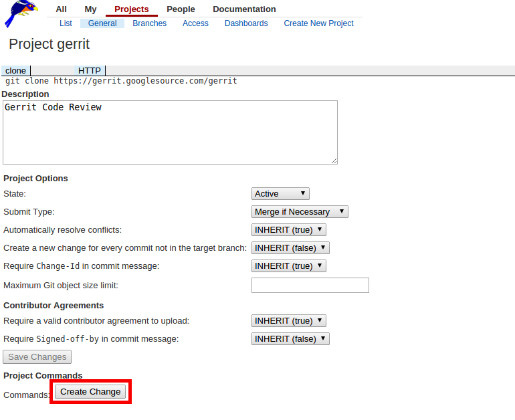Expand Automatically resolve conflicts dropdown

(288, 230)
